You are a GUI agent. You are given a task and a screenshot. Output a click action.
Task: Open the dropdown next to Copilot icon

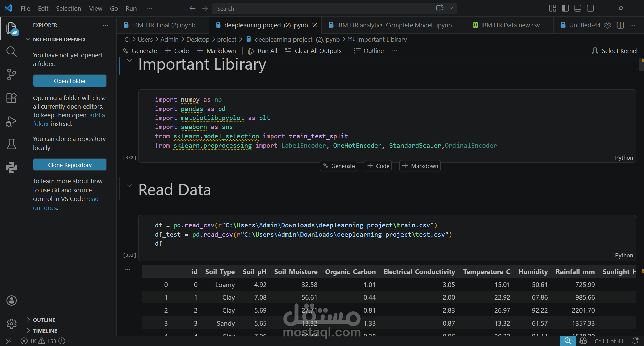point(451,8)
